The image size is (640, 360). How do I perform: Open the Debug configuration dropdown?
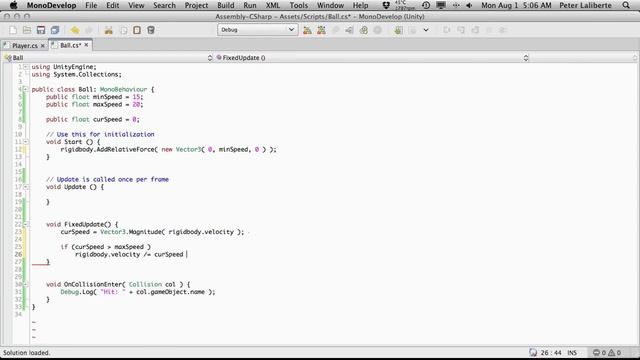coord(257,30)
